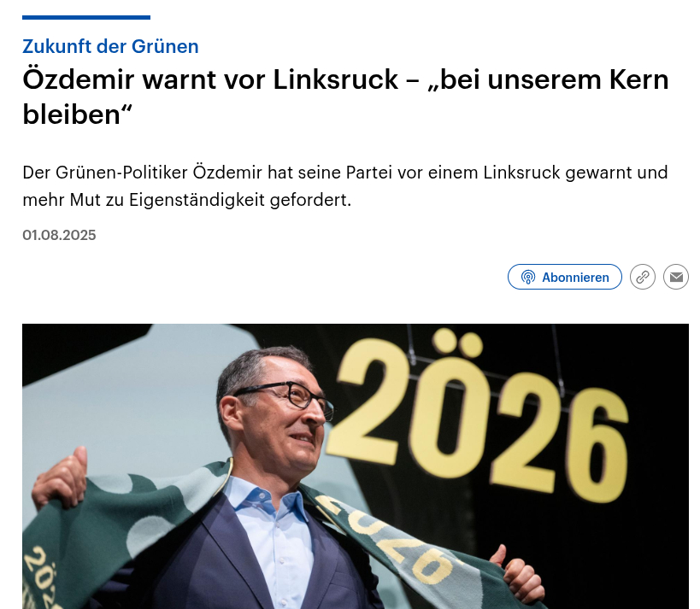Click the blue accent bar above the category

(86, 17)
